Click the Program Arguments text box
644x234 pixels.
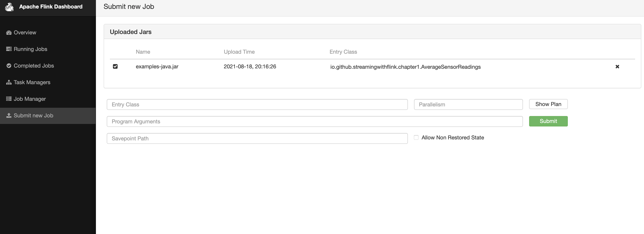coord(314,121)
